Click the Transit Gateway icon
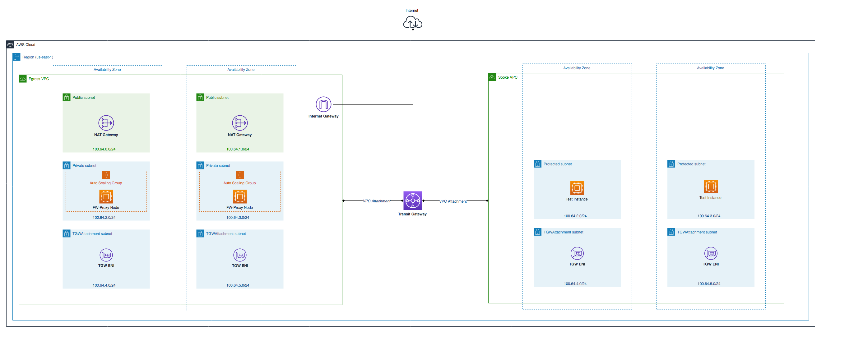 [412, 201]
